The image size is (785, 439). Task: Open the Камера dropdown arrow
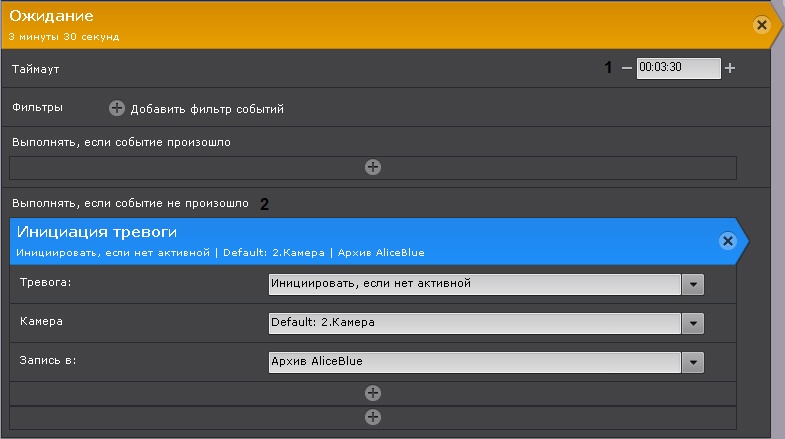click(x=693, y=323)
